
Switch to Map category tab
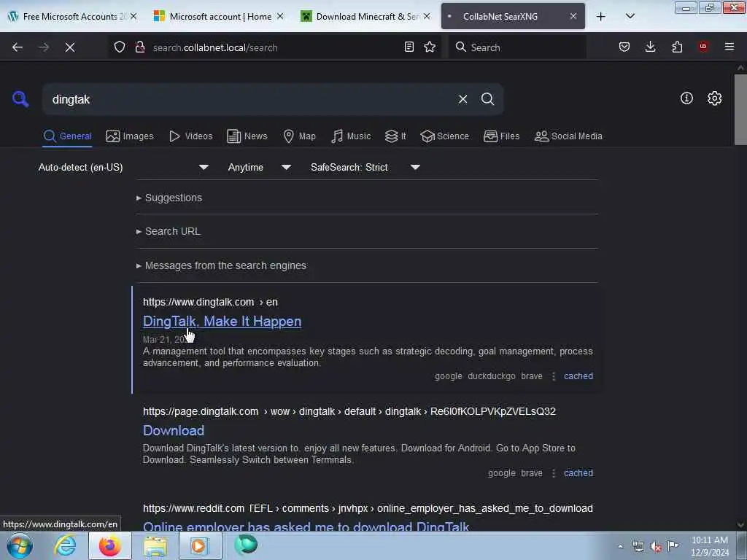(299, 136)
